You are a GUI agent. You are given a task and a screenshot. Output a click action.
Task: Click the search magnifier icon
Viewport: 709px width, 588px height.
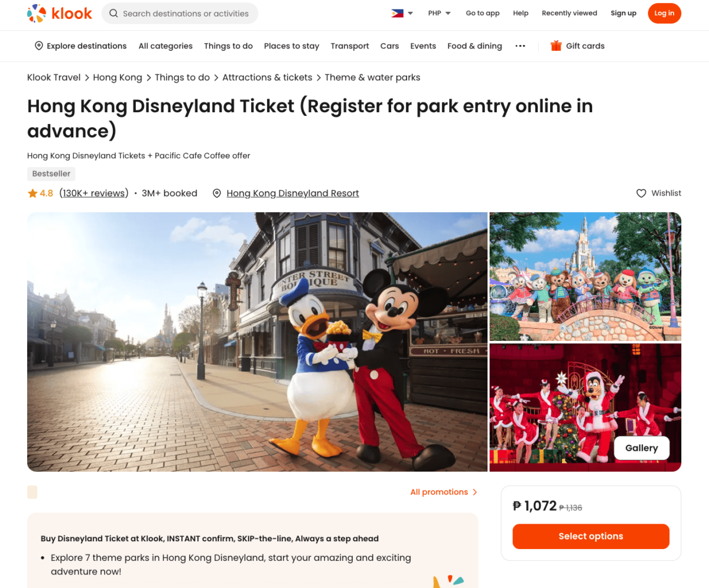point(113,14)
